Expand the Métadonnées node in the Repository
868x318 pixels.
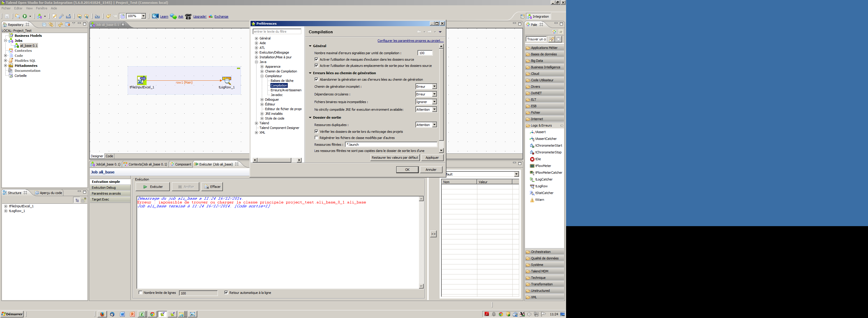pyautogui.click(x=5, y=66)
